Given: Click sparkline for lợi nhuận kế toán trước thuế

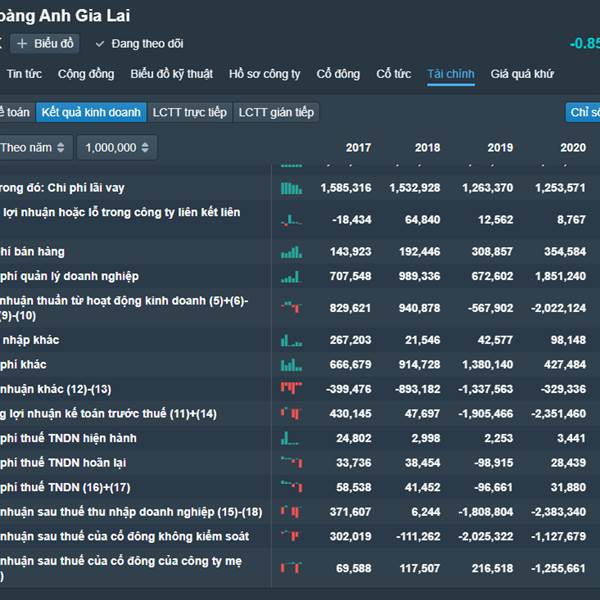Looking at the screenshot, I should point(292,413).
